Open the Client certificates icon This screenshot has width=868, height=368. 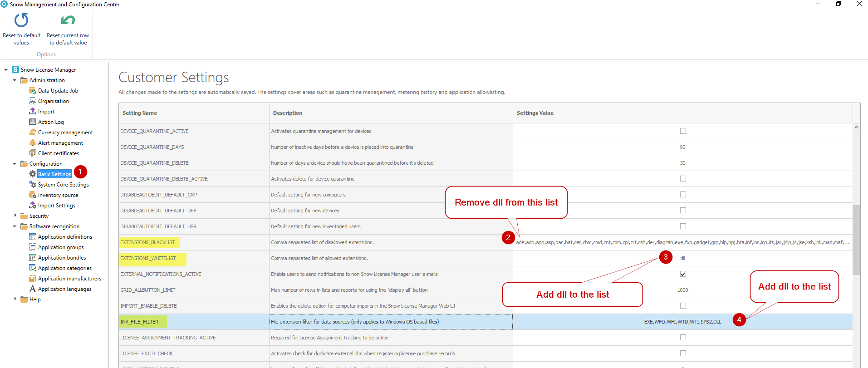point(33,153)
